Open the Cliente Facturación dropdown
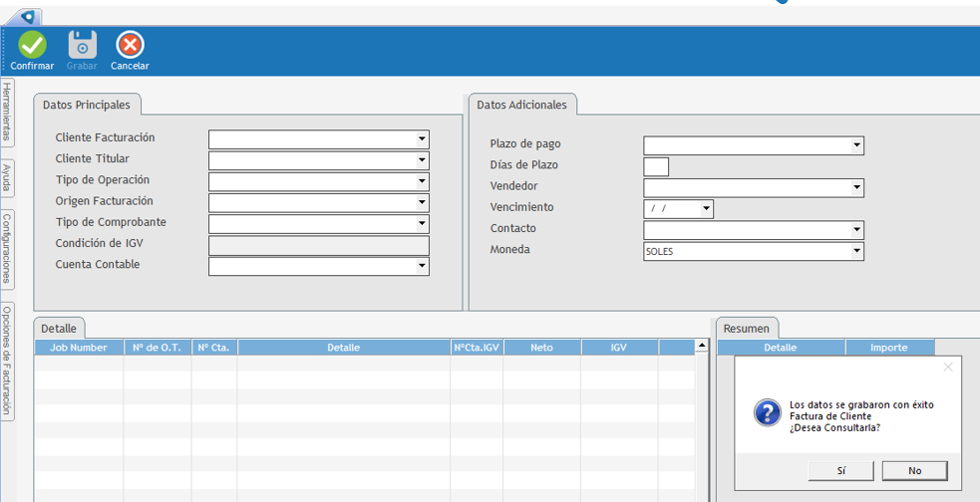 (423, 139)
